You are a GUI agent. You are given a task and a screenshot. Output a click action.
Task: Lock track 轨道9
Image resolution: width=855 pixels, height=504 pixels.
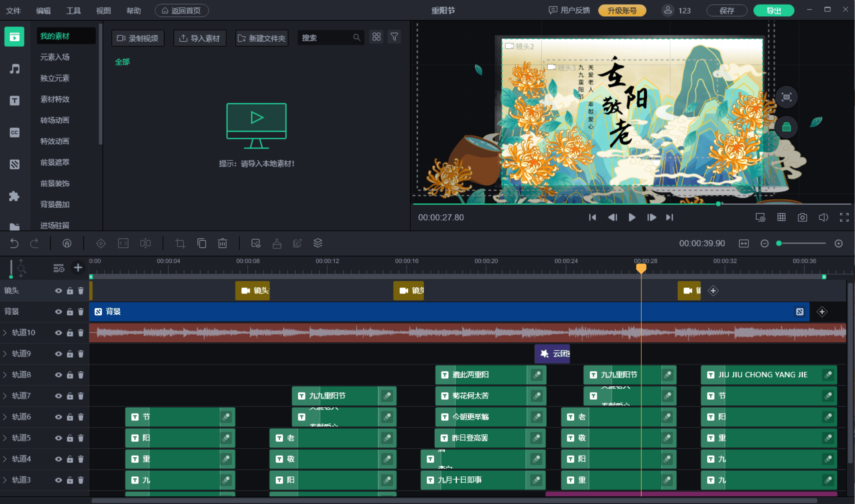coord(70,354)
